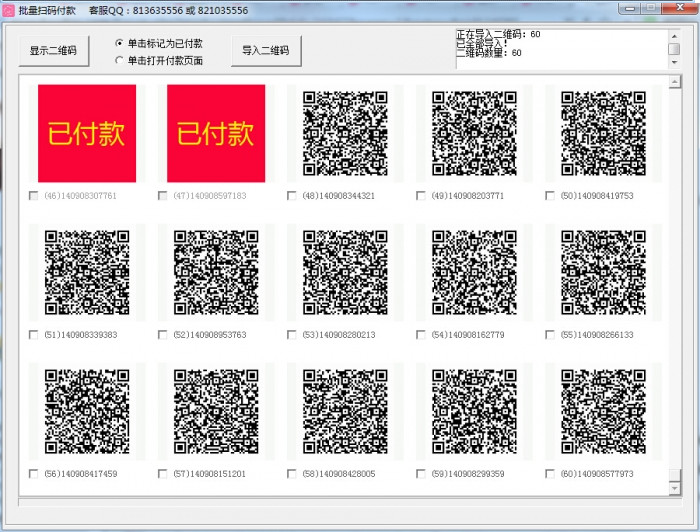Click the 批量扫码付款 app icon in title bar
The image size is (700, 532).
(x=8, y=10)
